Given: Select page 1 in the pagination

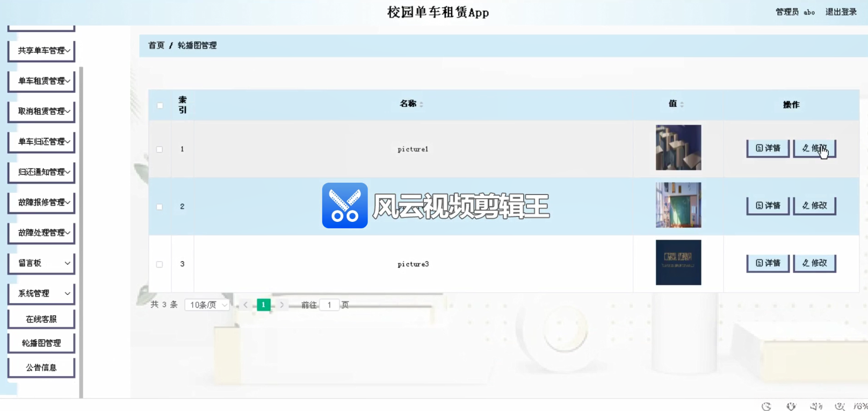Looking at the screenshot, I should [x=264, y=305].
